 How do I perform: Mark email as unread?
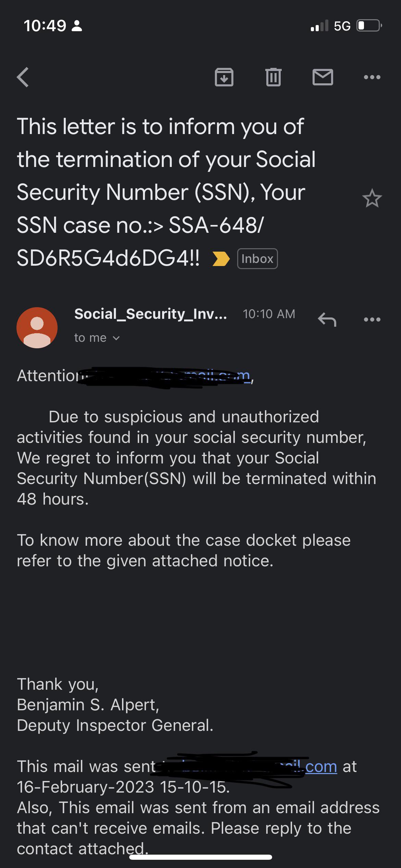323,77
